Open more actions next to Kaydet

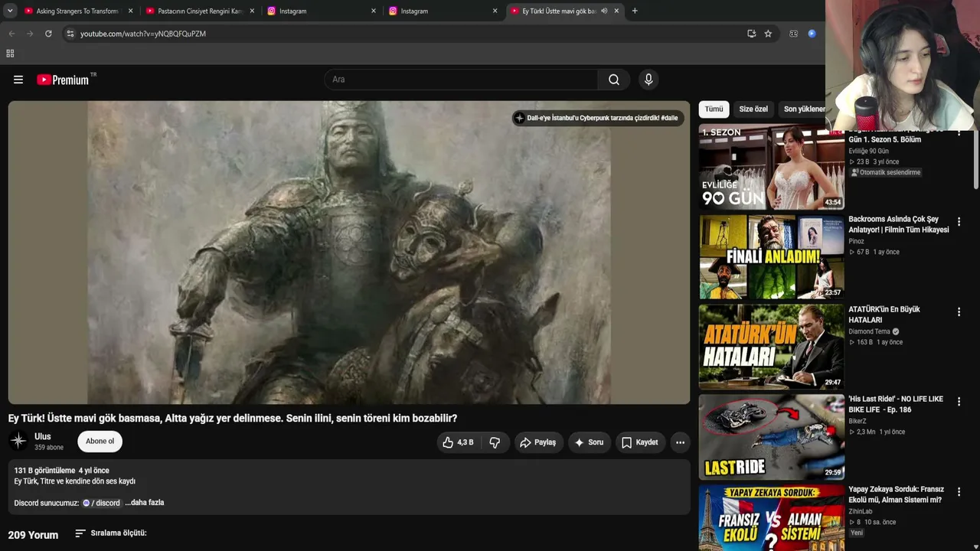point(680,442)
